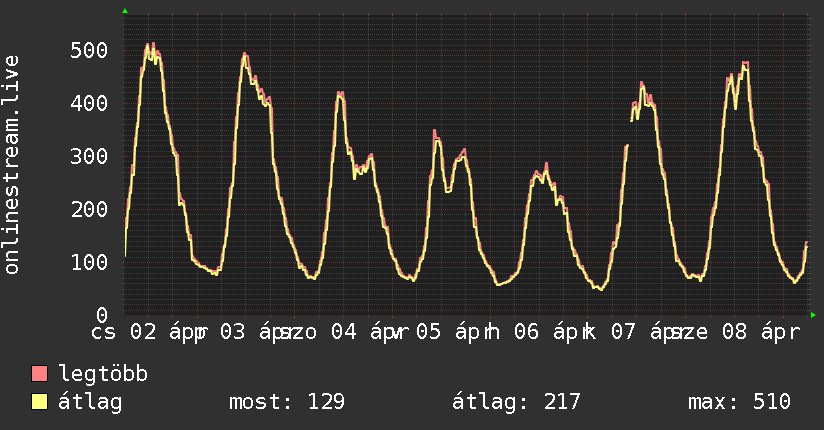
Task: Click the y-axis label 400
Action: 89,103
